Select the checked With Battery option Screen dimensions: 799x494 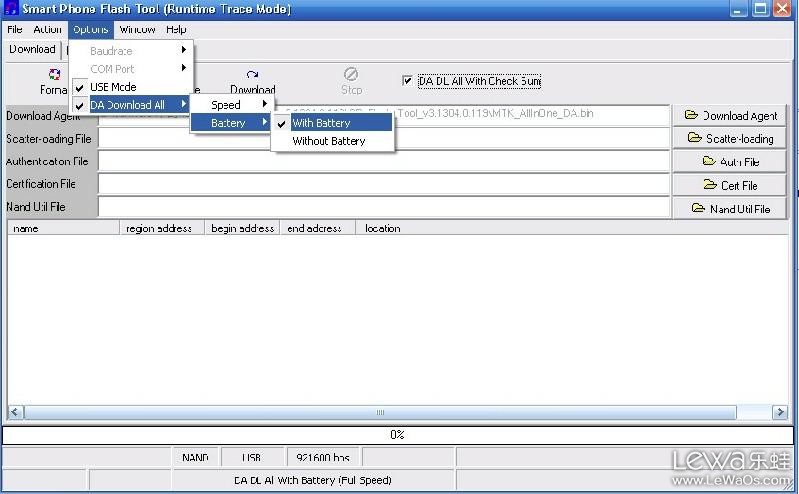[x=321, y=123]
